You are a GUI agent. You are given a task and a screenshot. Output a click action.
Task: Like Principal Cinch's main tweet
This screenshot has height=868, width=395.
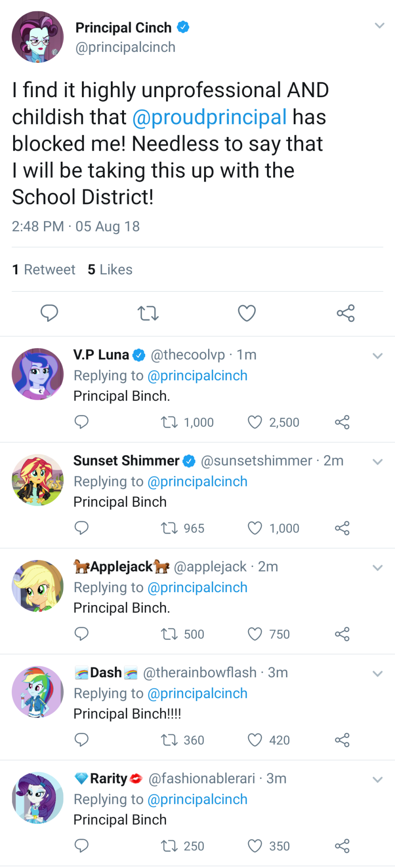[247, 313]
